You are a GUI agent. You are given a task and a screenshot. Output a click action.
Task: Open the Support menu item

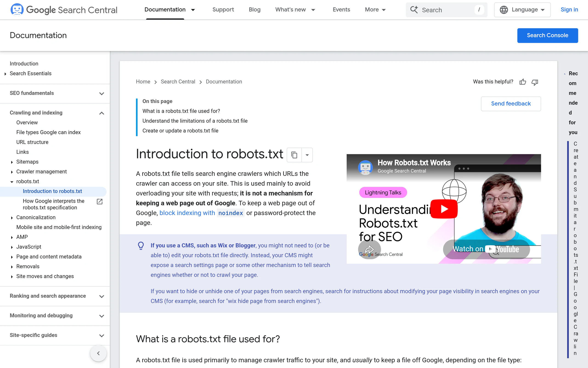[x=223, y=10]
